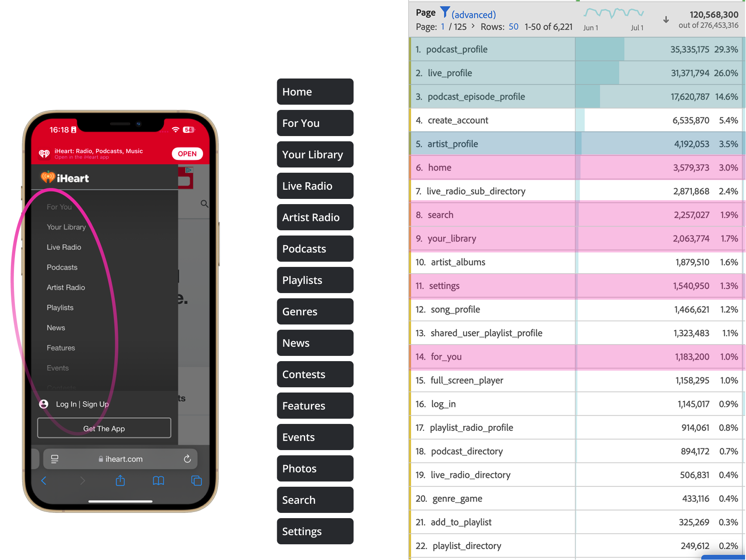The height and width of the screenshot is (560, 746).
Task: Change the Rows count 50
Action: 514,27
